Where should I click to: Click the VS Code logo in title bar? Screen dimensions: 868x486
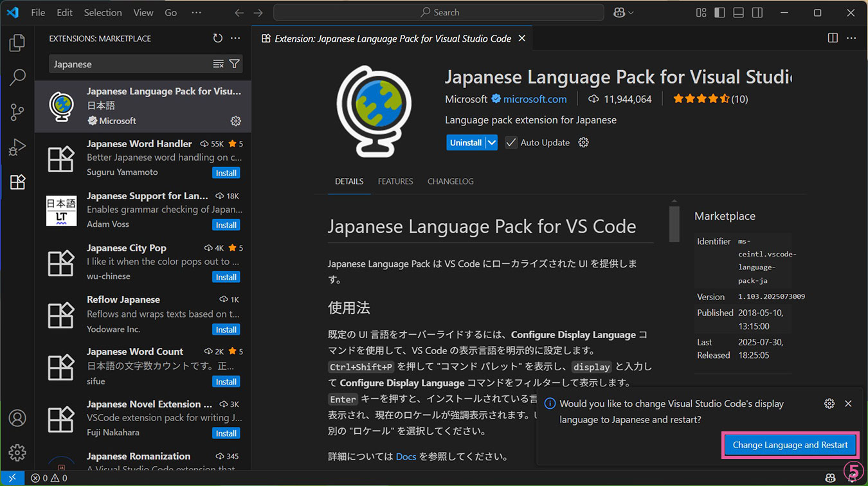12,12
